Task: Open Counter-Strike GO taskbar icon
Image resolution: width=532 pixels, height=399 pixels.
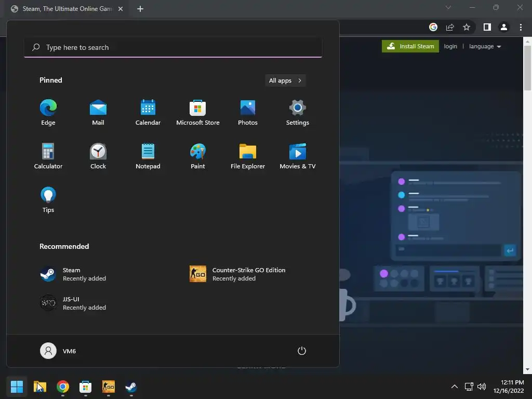Action: pos(109,387)
